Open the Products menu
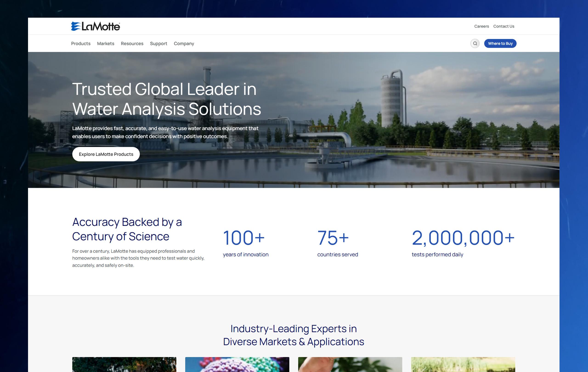This screenshot has height=372, width=588. [x=81, y=43]
